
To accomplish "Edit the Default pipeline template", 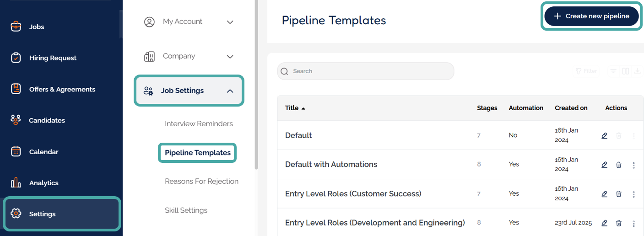I will tap(604, 135).
